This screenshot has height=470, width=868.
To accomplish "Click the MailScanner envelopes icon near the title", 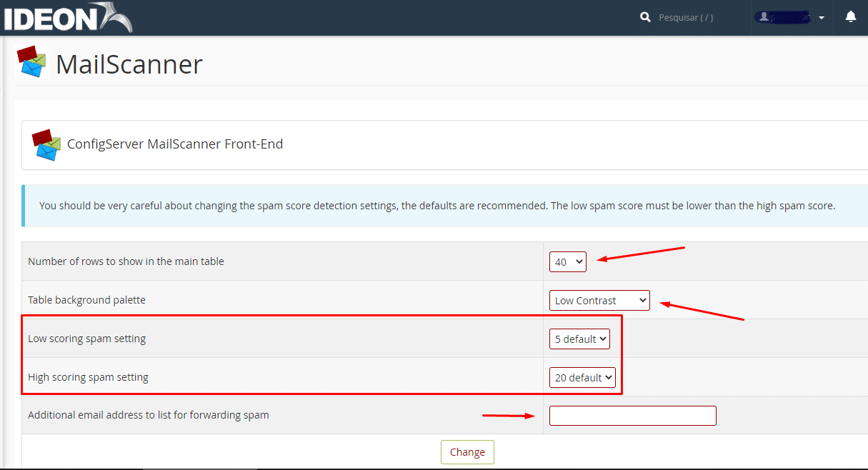I will 32,63.
